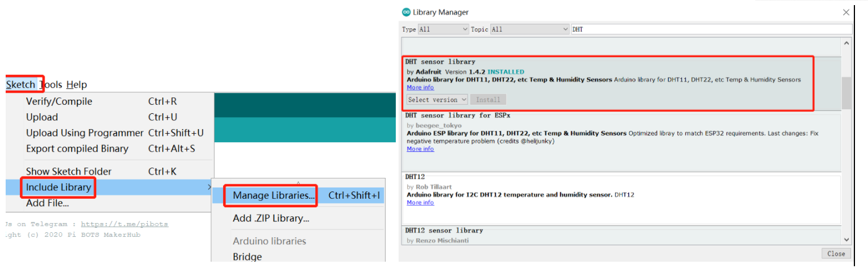Screen dimensions: 868x277
Task: Select Show Sketch Folder
Action: [x=110, y=172]
